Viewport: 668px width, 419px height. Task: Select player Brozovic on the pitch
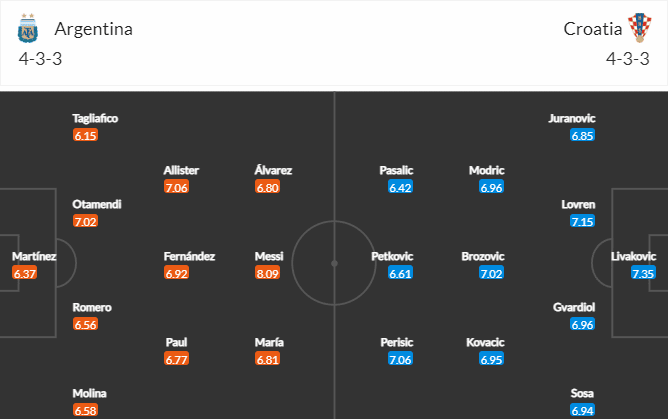pyautogui.click(x=483, y=256)
